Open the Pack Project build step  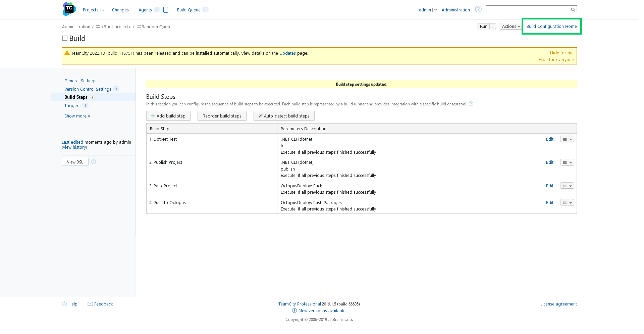165,186
